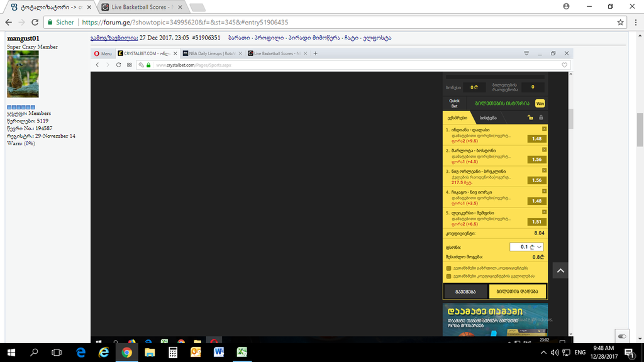Check the second agreement checkbox under stake
Image resolution: width=644 pixels, height=362 pixels.
[448, 277]
